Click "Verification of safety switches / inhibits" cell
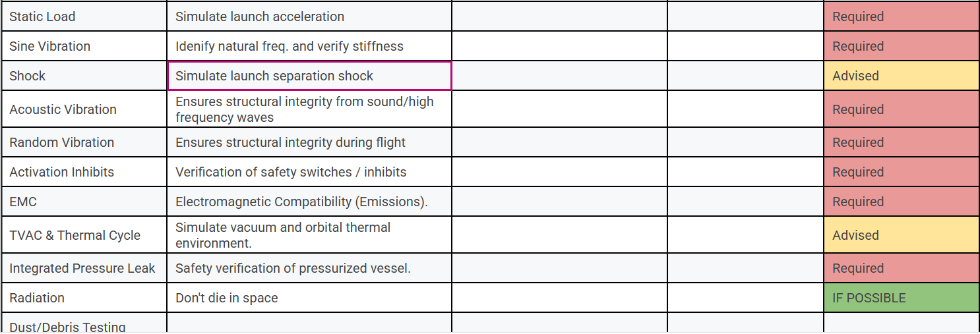The height and width of the screenshot is (334, 980). [309, 172]
